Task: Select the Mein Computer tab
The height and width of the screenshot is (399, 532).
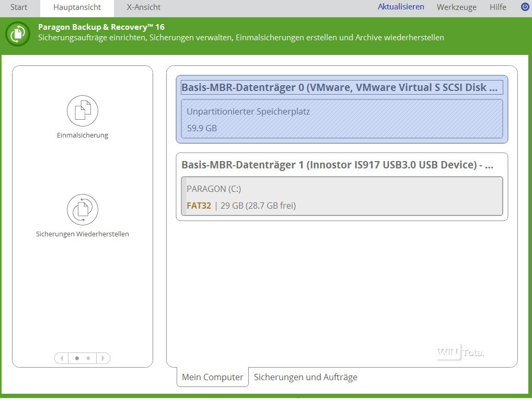Action: click(212, 377)
